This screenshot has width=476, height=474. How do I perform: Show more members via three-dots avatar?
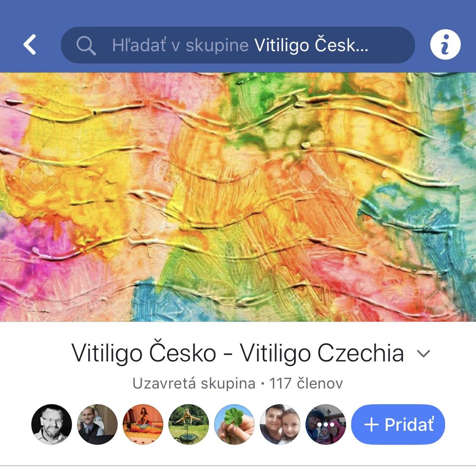[326, 424]
